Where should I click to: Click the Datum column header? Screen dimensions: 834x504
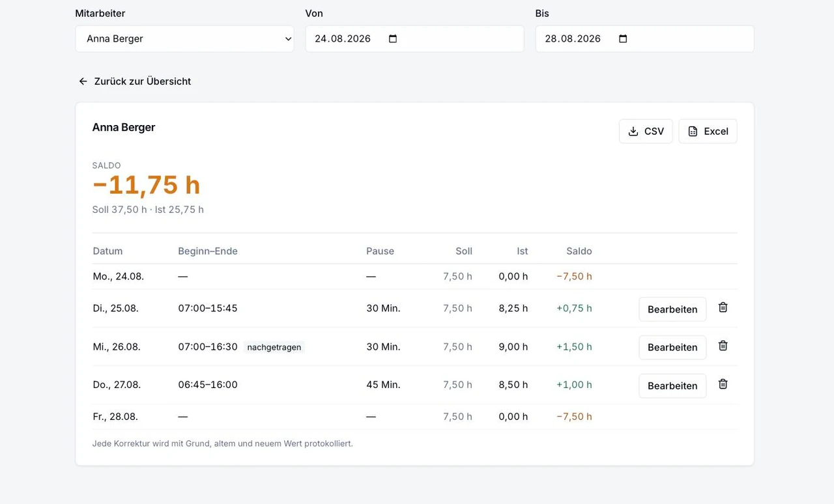[108, 251]
